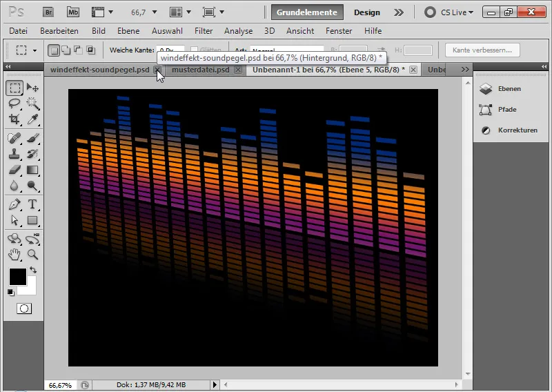This screenshot has width=552, height=392.
Task: Select the Pen tool
Action: point(14,204)
